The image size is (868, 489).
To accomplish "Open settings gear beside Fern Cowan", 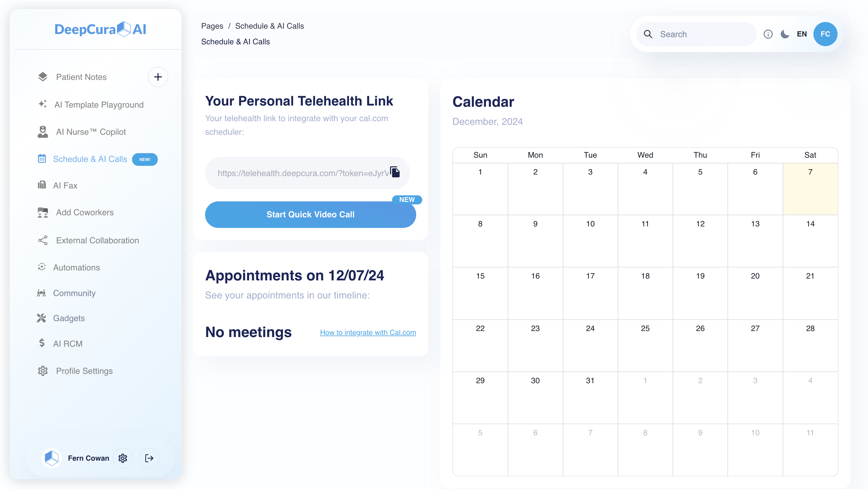I will (x=123, y=458).
